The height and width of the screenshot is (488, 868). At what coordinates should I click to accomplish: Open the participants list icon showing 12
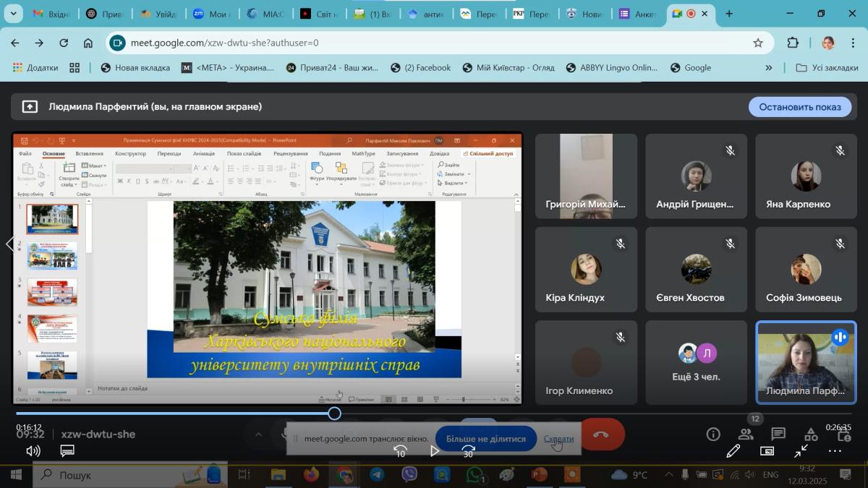tap(746, 434)
